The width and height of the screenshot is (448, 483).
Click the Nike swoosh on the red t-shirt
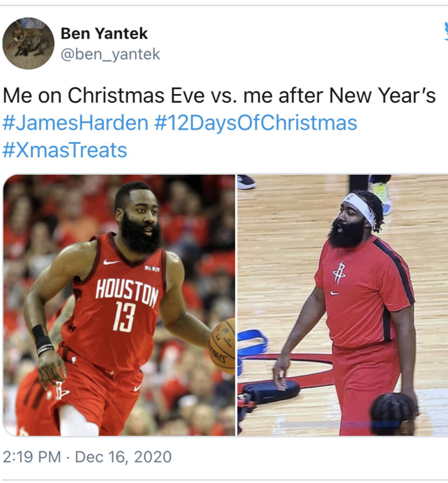point(335,293)
